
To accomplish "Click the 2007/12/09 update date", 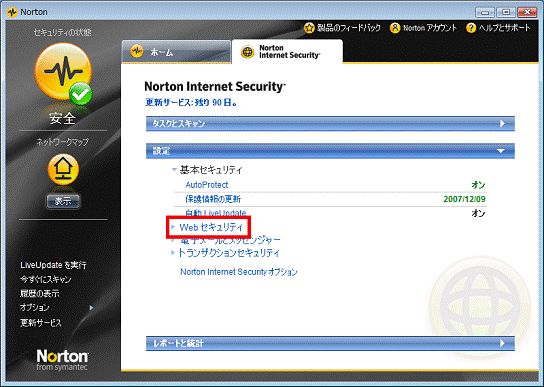I will click(x=464, y=199).
